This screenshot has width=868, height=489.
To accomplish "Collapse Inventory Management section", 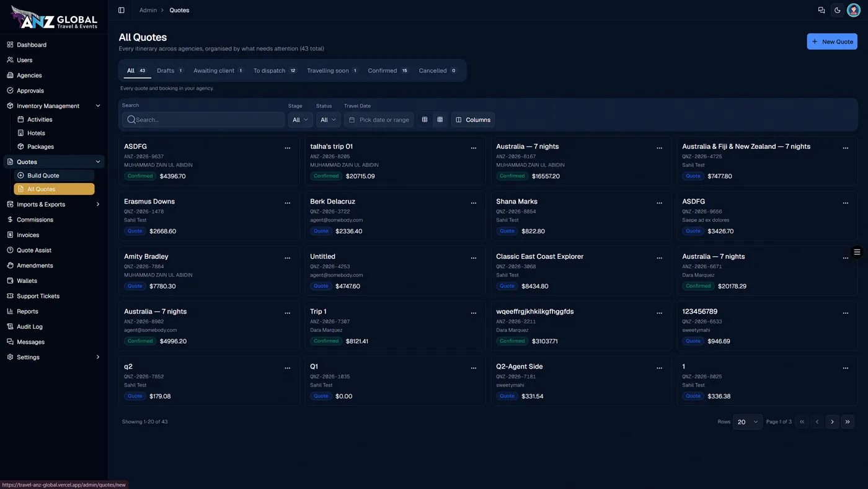I will coord(54,106).
